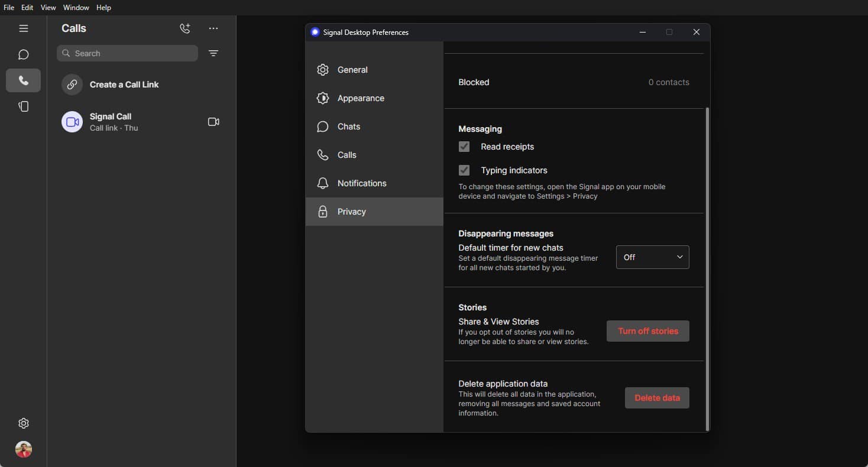Select the Calls phone icon in the sidebar

(24, 80)
